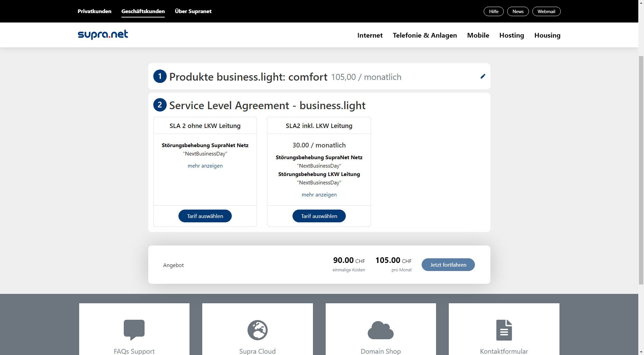644x355 pixels.
Task: Click step 2 number badge
Action: [x=160, y=105]
